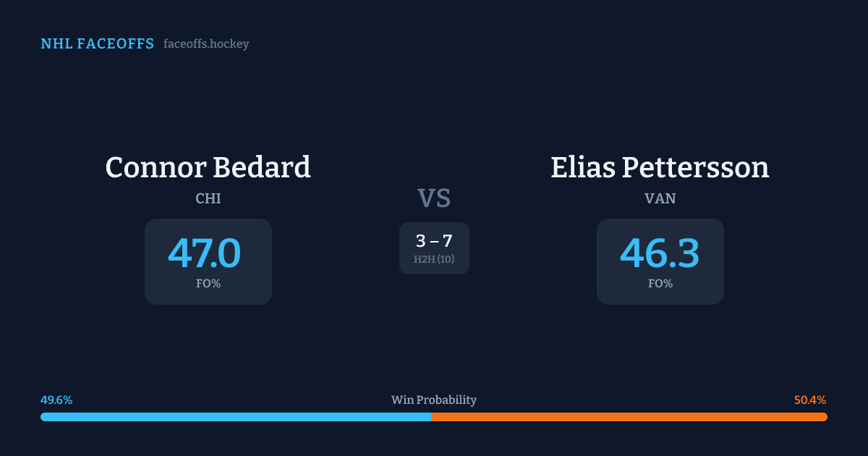Click the orange segment of probability bar
The width and height of the screenshot is (868, 456).
(x=629, y=417)
